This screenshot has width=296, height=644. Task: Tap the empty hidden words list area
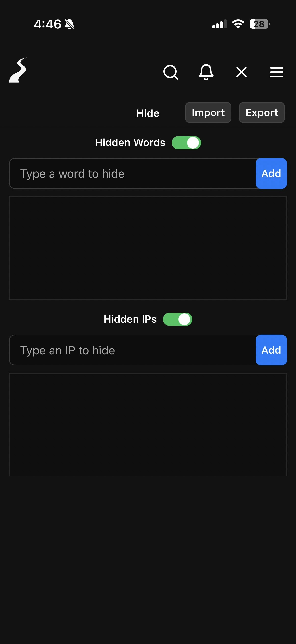[148, 248]
